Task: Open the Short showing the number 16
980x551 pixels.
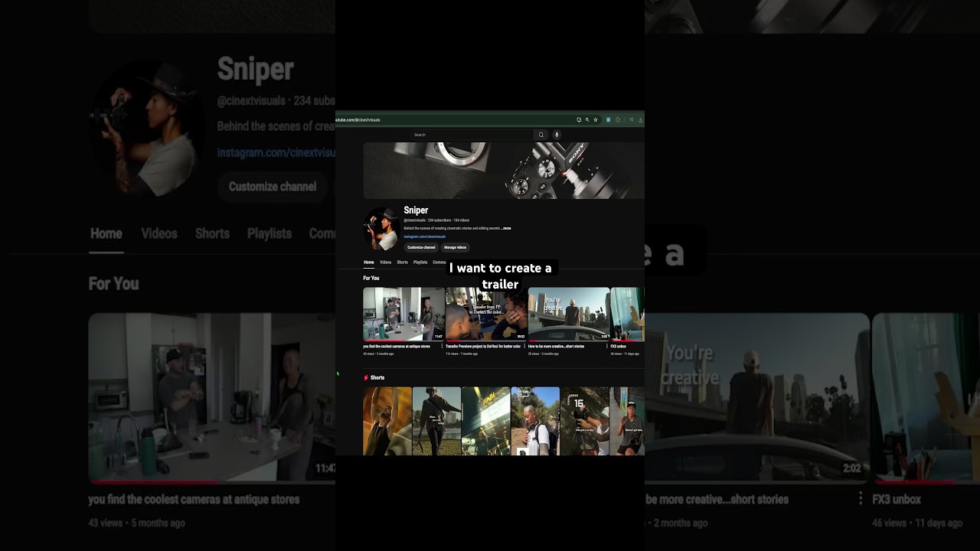Action: (x=585, y=421)
